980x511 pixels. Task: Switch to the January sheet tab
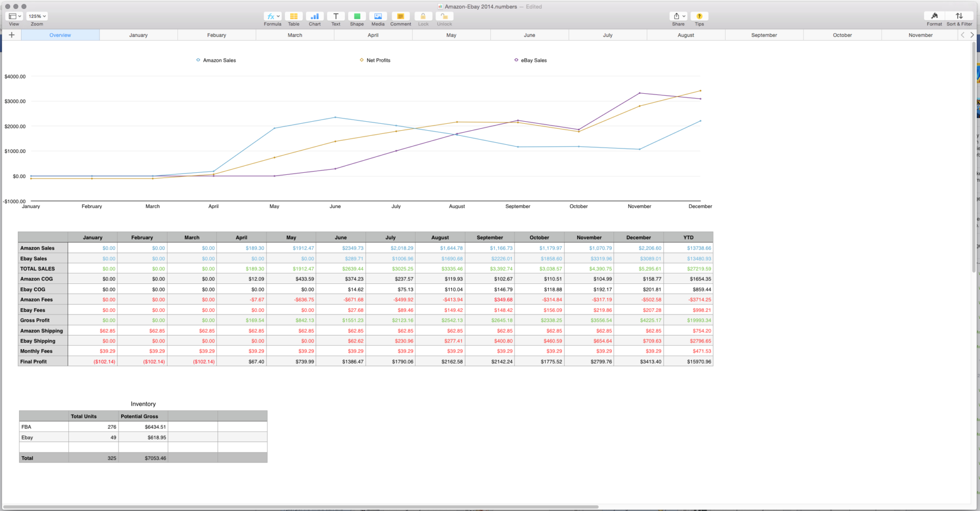[x=138, y=35]
